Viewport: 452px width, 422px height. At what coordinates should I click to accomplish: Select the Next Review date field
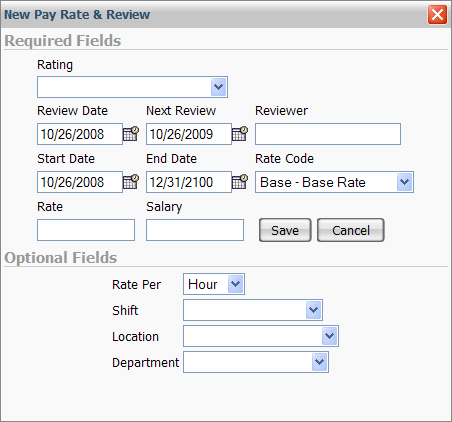[189, 134]
